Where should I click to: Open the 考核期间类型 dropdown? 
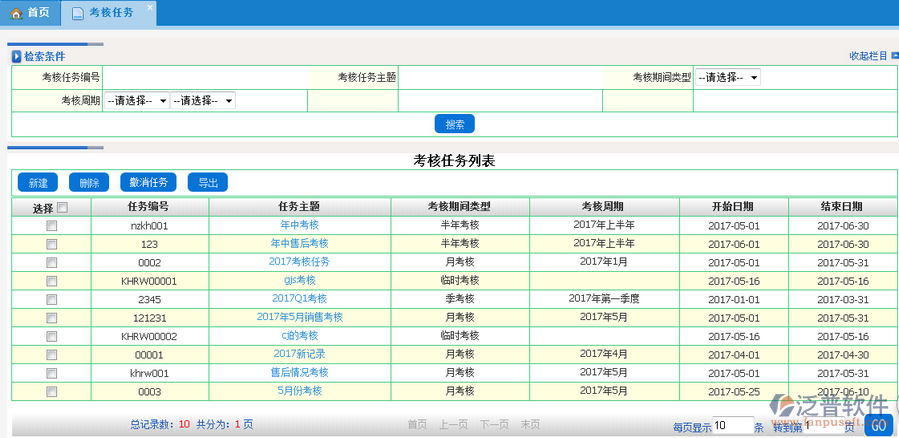click(x=727, y=77)
